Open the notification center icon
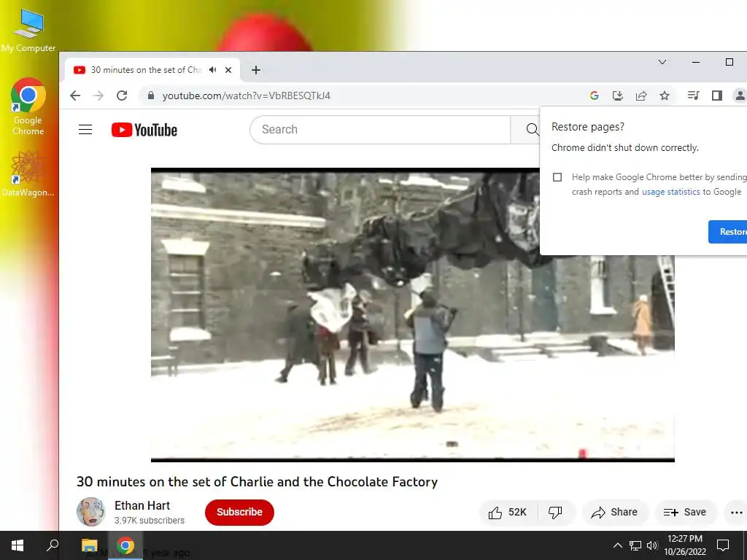 coord(723,545)
